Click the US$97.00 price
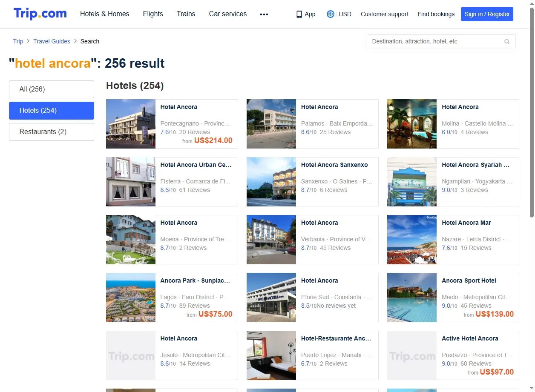Image resolution: width=535 pixels, height=392 pixels. point(497,372)
